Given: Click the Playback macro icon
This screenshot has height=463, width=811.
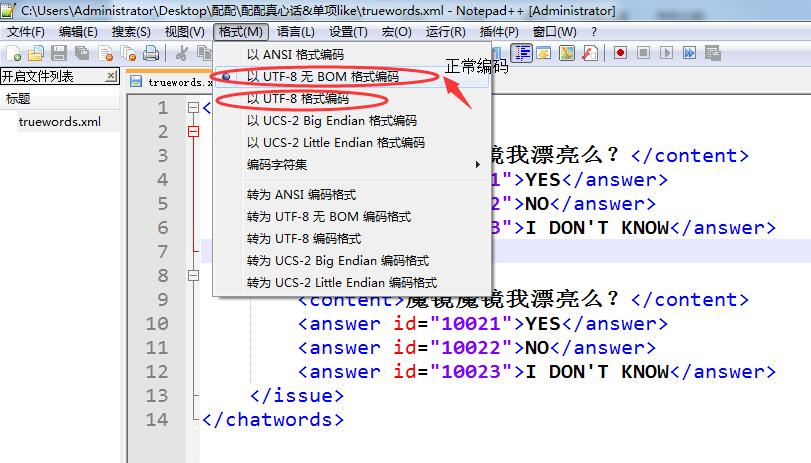Looking at the screenshot, I should pos(666,53).
